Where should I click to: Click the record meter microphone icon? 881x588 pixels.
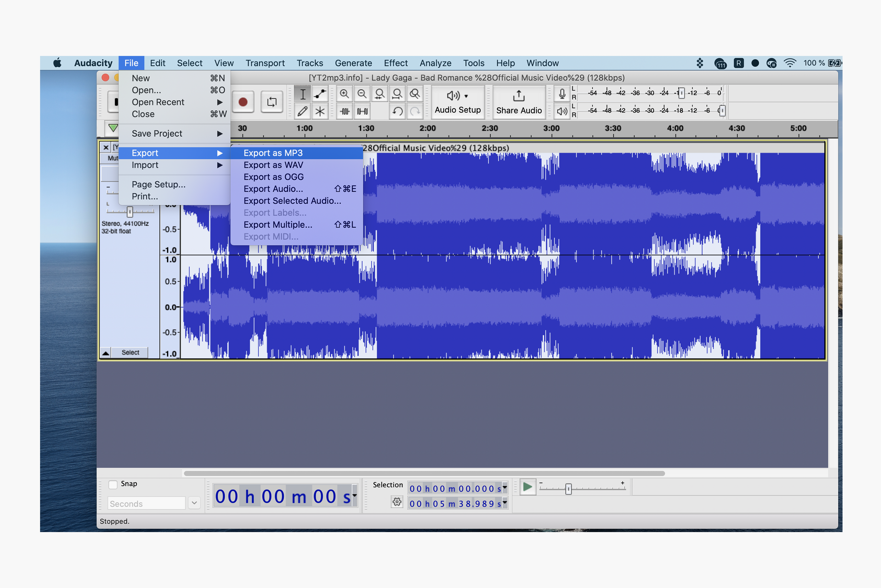pyautogui.click(x=562, y=93)
